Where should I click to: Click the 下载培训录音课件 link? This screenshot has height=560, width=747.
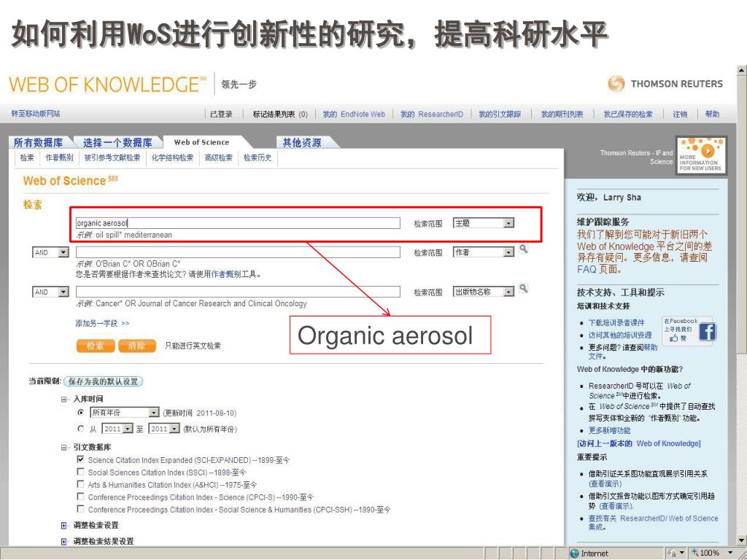616,322
